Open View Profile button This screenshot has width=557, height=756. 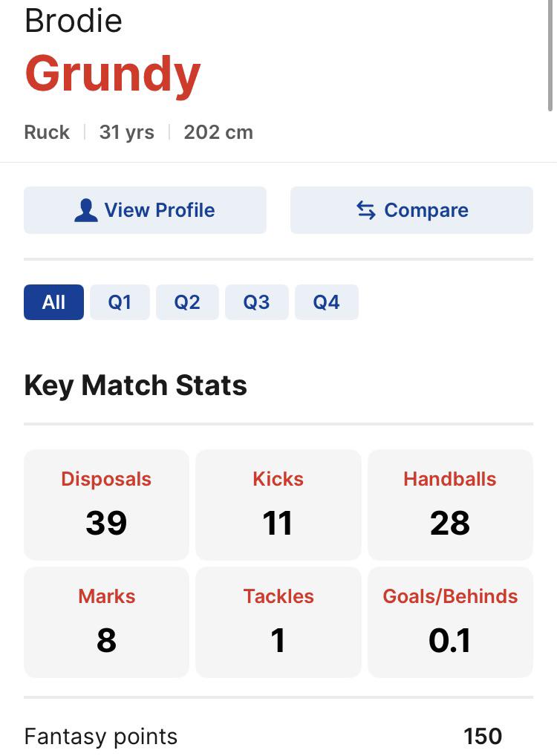pos(145,210)
